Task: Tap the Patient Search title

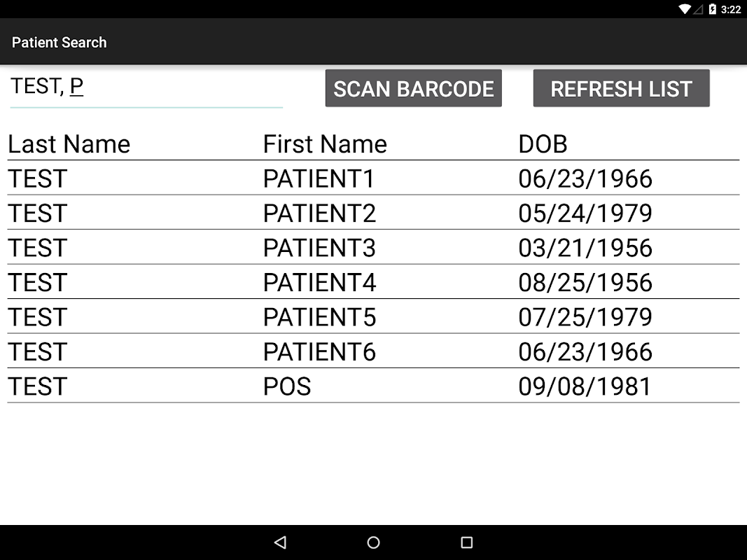Action: click(60, 42)
